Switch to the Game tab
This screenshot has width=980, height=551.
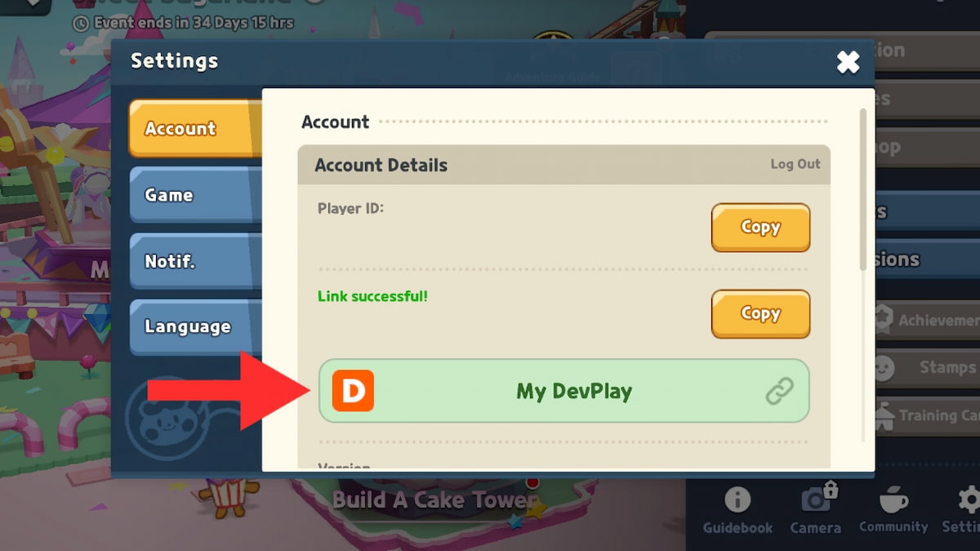(195, 195)
